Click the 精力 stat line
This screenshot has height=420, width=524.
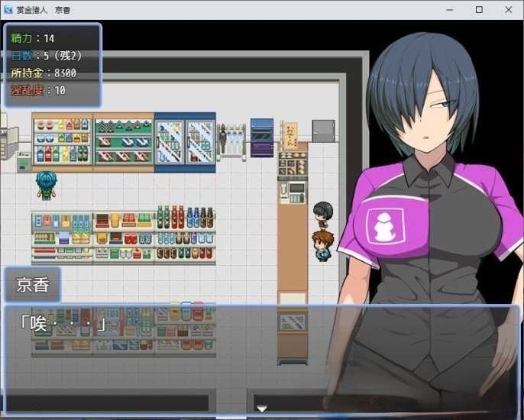pyautogui.click(x=33, y=38)
